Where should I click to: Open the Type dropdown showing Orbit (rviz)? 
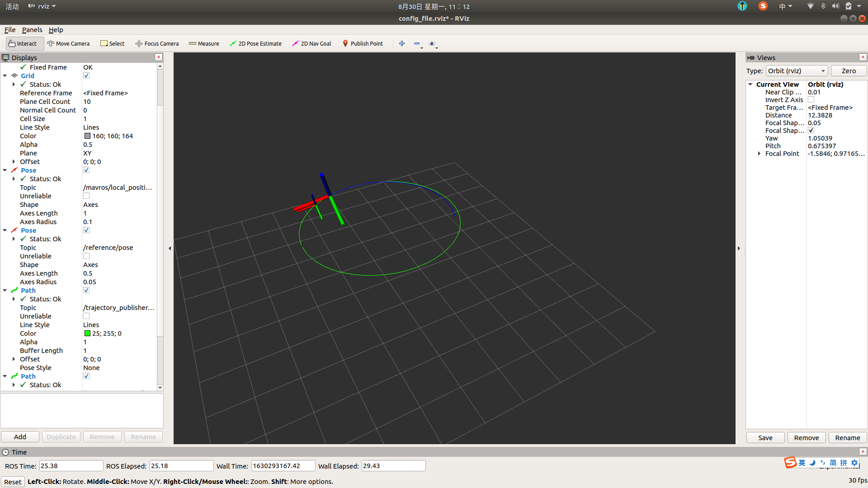(797, 70)
